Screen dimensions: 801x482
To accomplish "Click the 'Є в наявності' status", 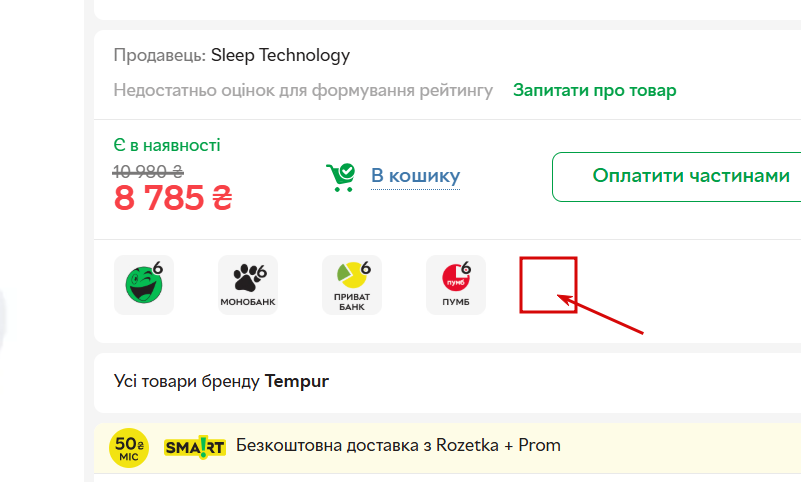I will [167, 145].
